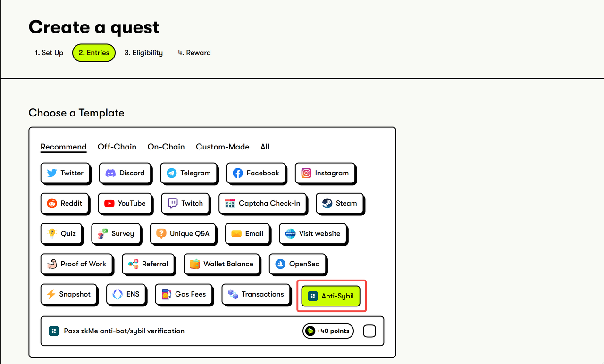Select the Snapshot lightning bolt icon
Image resolution: width=604 pixels, height=364 pixels.
(x=51, y=294)
